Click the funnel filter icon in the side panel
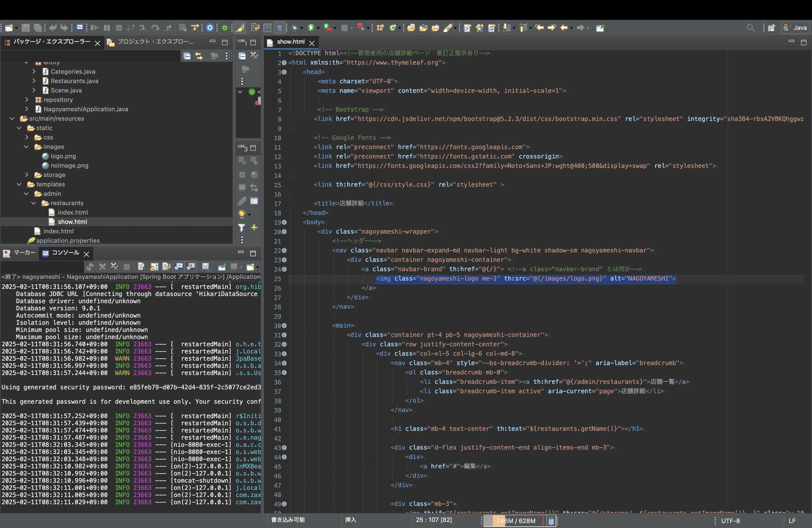 pos(242,228)
